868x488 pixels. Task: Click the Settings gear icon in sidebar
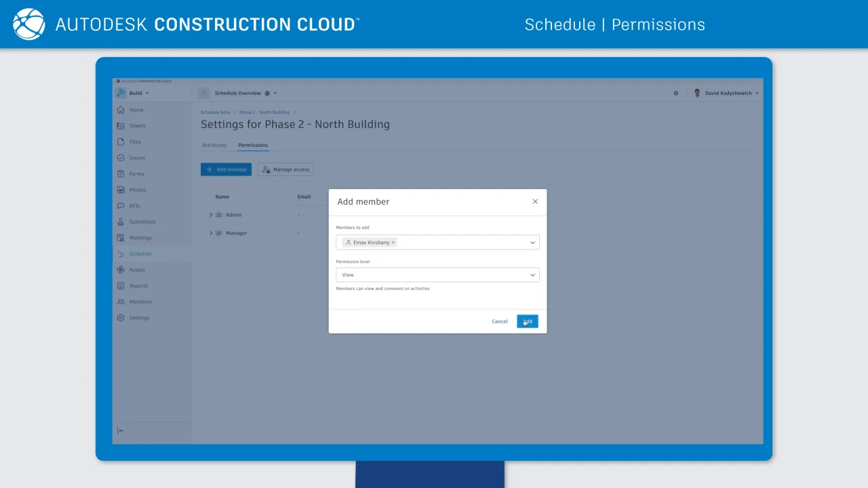tap(121, 318)
